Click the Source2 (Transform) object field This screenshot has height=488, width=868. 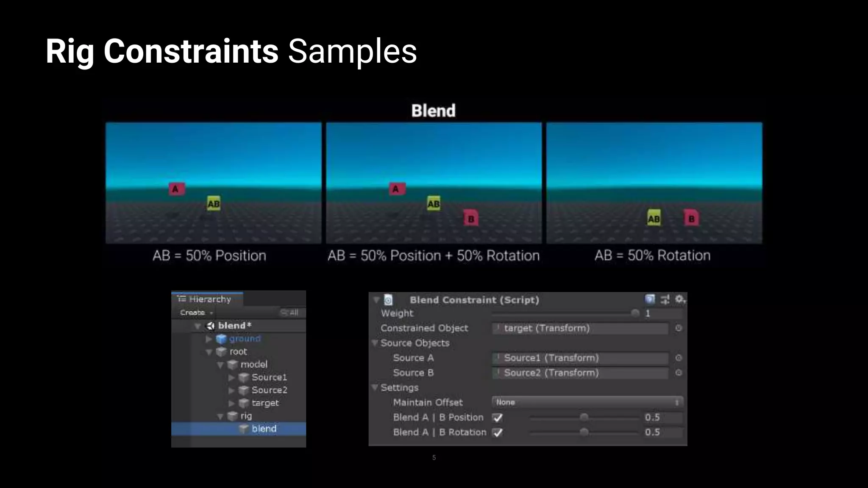click(580, 373)
